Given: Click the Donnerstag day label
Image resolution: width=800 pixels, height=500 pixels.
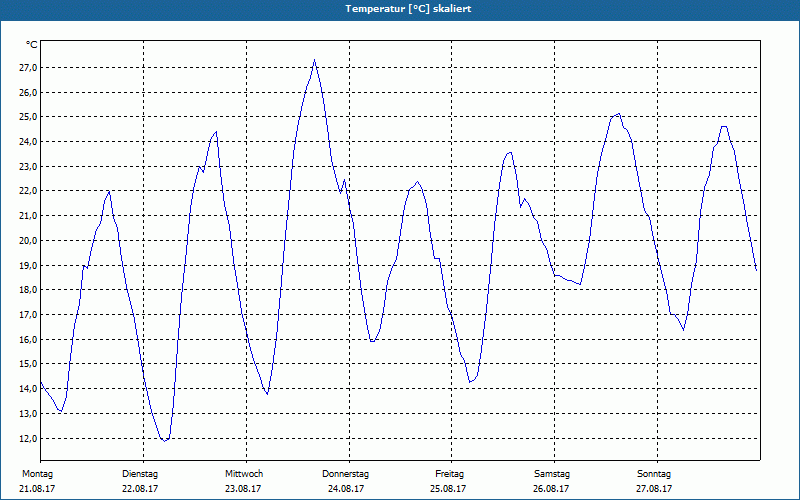Looking at the screenshot, I should 345,474.
